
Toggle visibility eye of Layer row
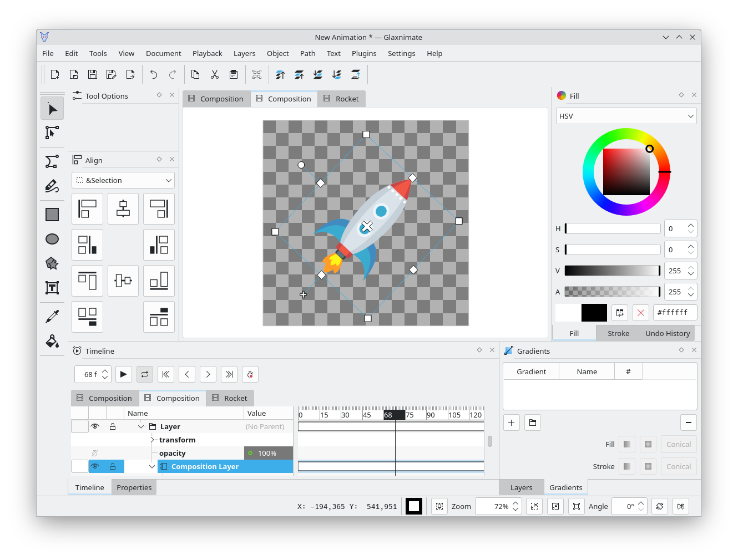(95, 426)
